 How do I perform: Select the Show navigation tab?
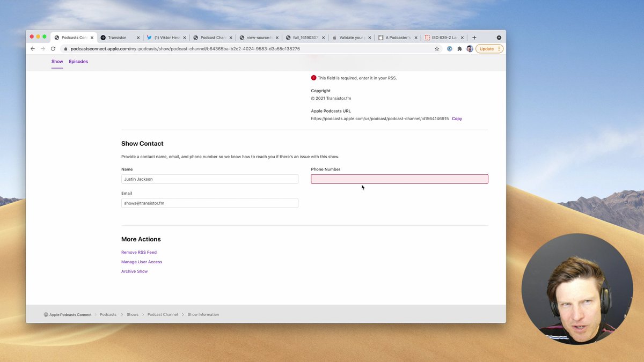57,62
